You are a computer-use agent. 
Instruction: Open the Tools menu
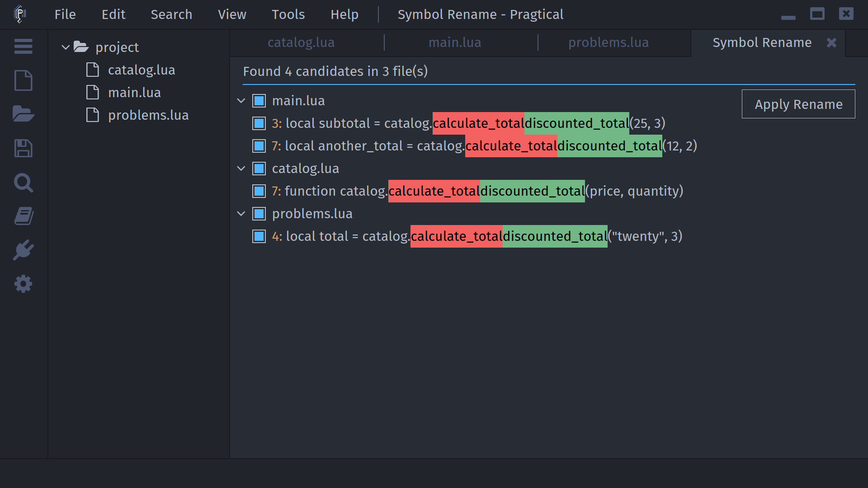pos(288,14)
